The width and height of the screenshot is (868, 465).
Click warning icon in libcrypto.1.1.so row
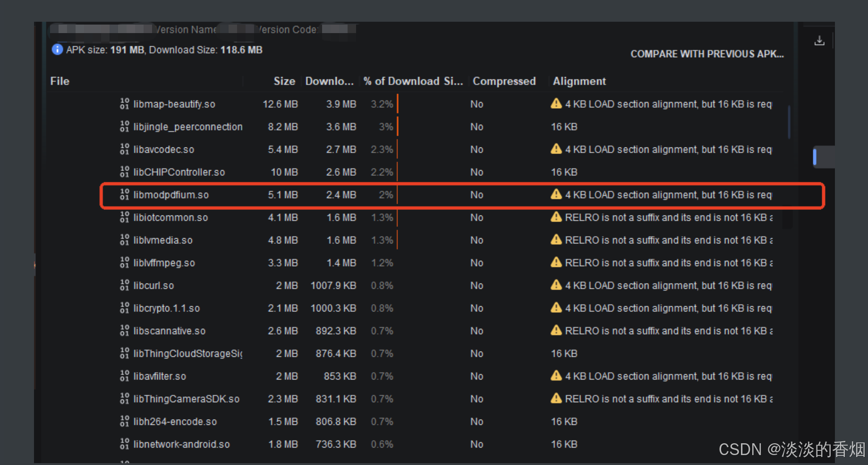(556, 307)
